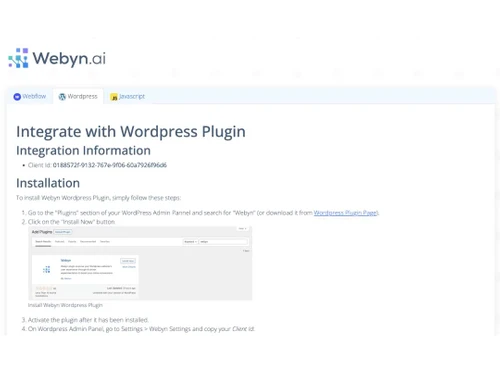
Task: Select the Wordpress tab
Action: (x=78, y=97)
